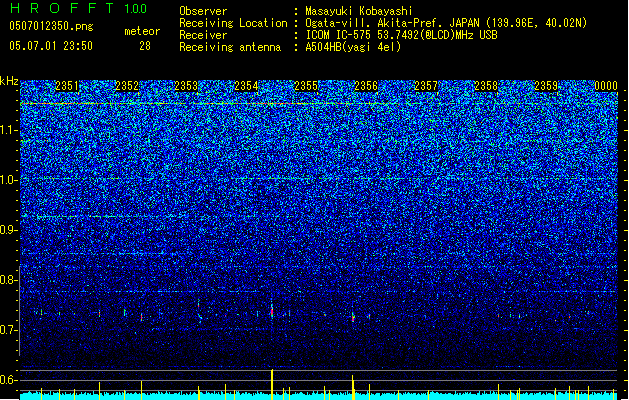The width and height of the screenshot is (629, 400).
Task: Click the 2354 time marker
Action: click(246, 86)
